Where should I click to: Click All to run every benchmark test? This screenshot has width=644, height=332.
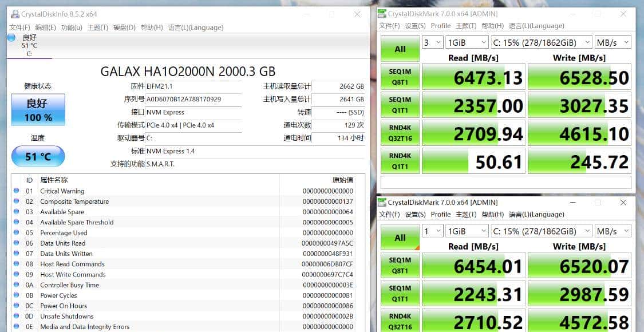400,49
